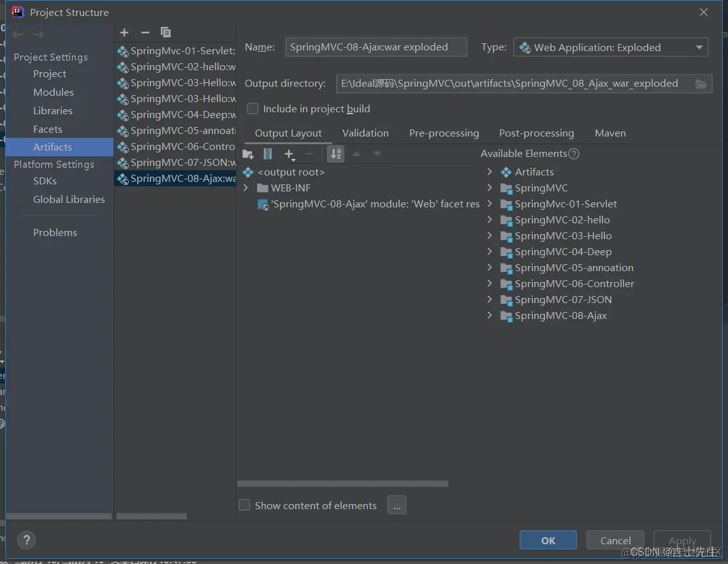The width and height of the screenshot is (728, 564).
Task: Navigate back with the left arrow
Action: pyautogui.click(x=18, y=34)
